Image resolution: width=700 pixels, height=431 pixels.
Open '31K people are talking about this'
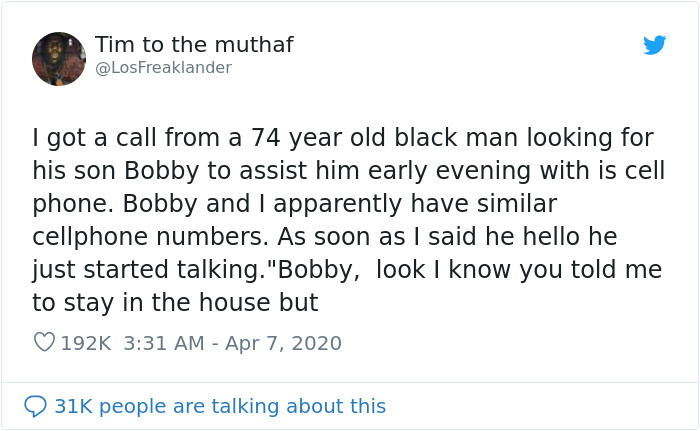point(220,406)
